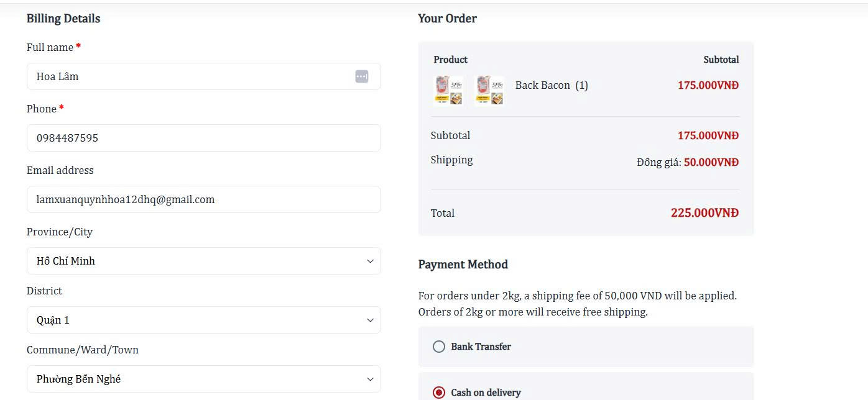Screen dimensions: 868x400
Task: Open the Commune/Ward/Town dropdown
Action: [x=203, y=379]
